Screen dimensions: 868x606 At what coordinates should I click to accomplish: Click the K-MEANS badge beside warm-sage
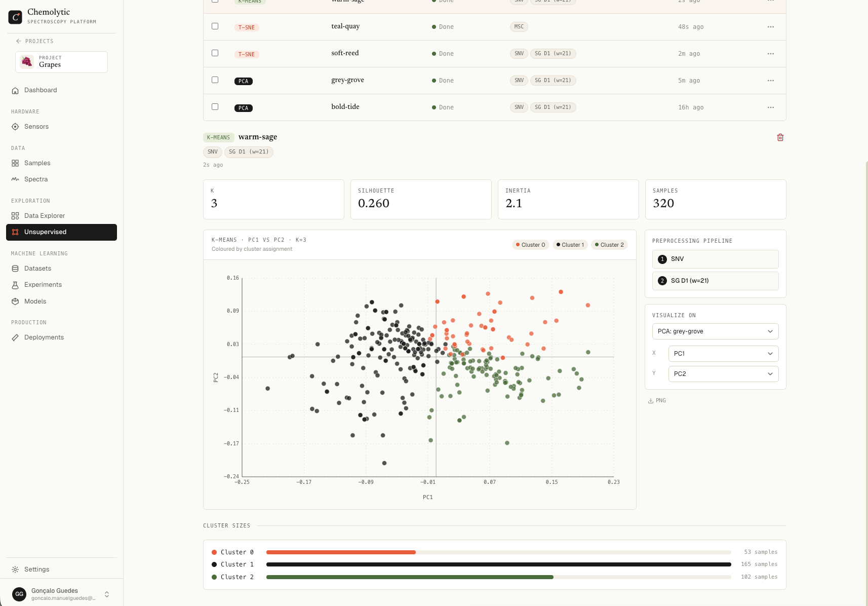click(218, 137)
